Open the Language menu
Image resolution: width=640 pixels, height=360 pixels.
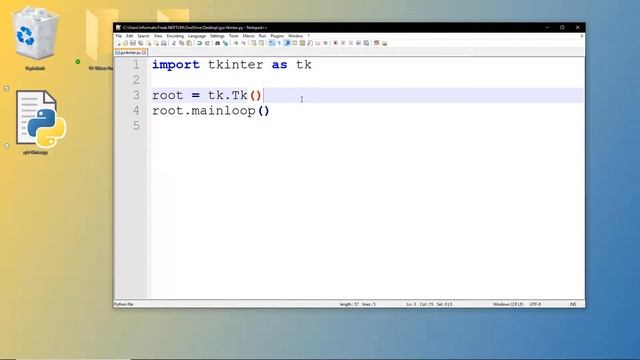point(197,36)
